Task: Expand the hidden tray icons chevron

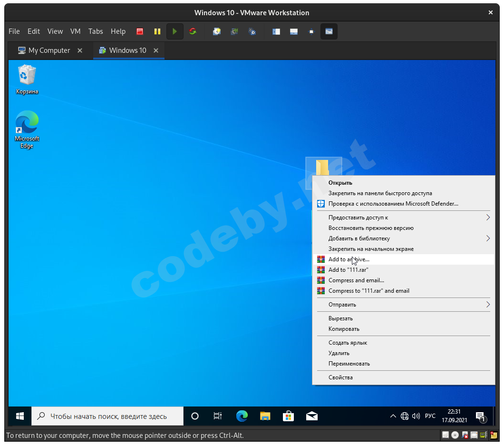Action: point(393,416)
